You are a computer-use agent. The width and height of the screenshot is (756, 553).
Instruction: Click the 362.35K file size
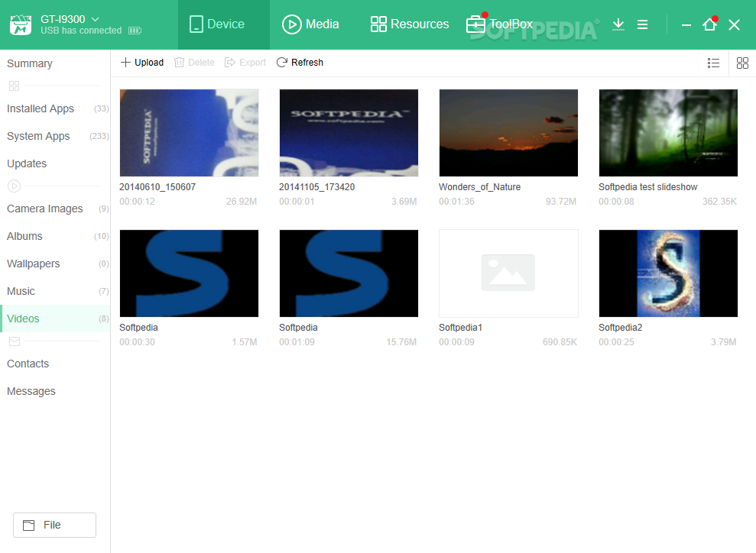(x=719, y=202)
